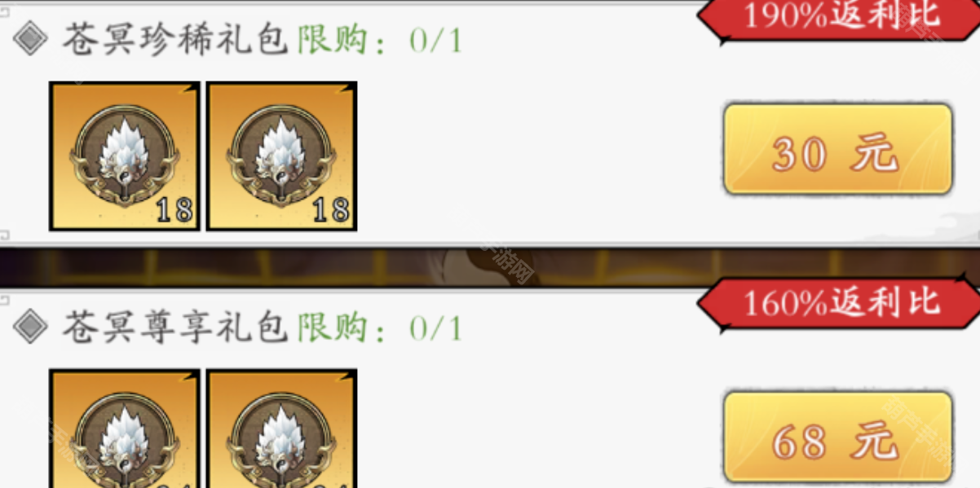Select the right lotus emblem item in 苍冥珍稀礼包

[281, 156]
